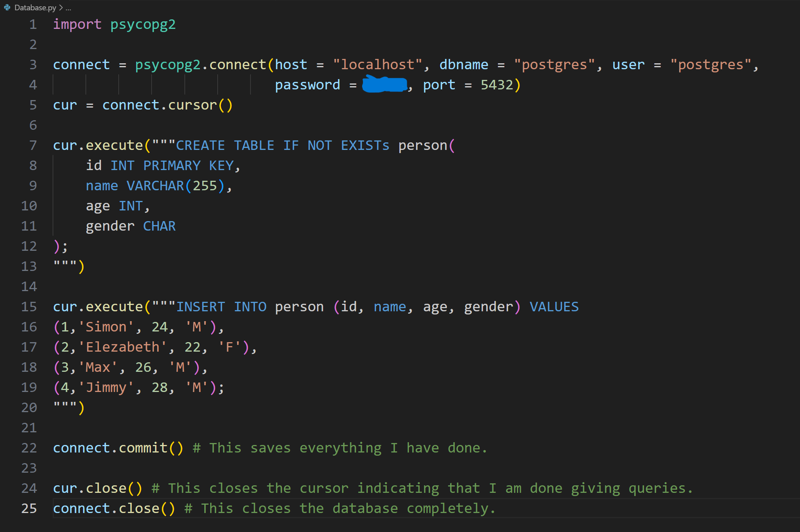This screenshot has height=532, width=800.
Task: Click the "localhost" host string
Action: (x=377, y=64)
